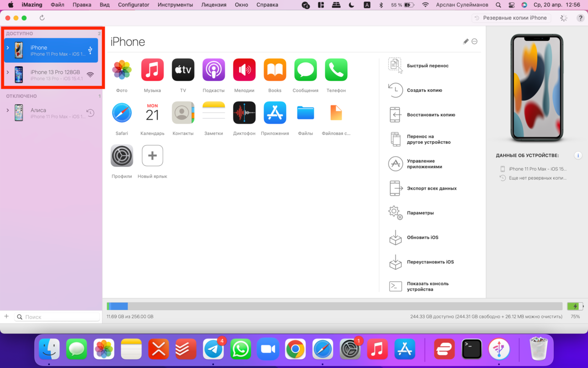
Task: Open the Диктофон voice memos icon
Action: 244,113
